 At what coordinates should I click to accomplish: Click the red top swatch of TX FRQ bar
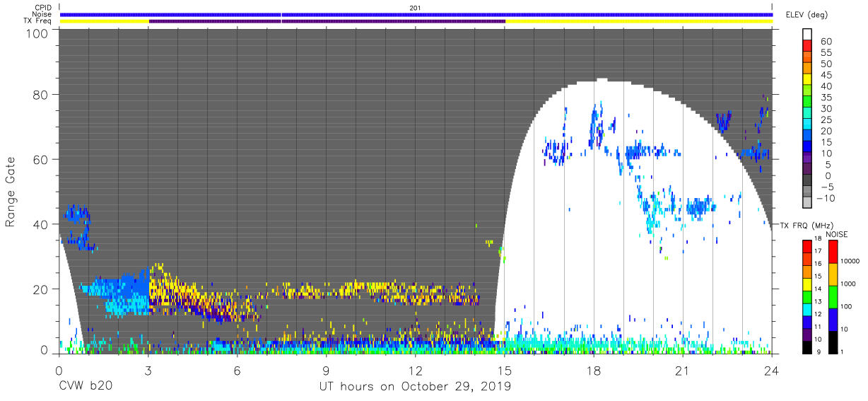[x=807, y=245]
